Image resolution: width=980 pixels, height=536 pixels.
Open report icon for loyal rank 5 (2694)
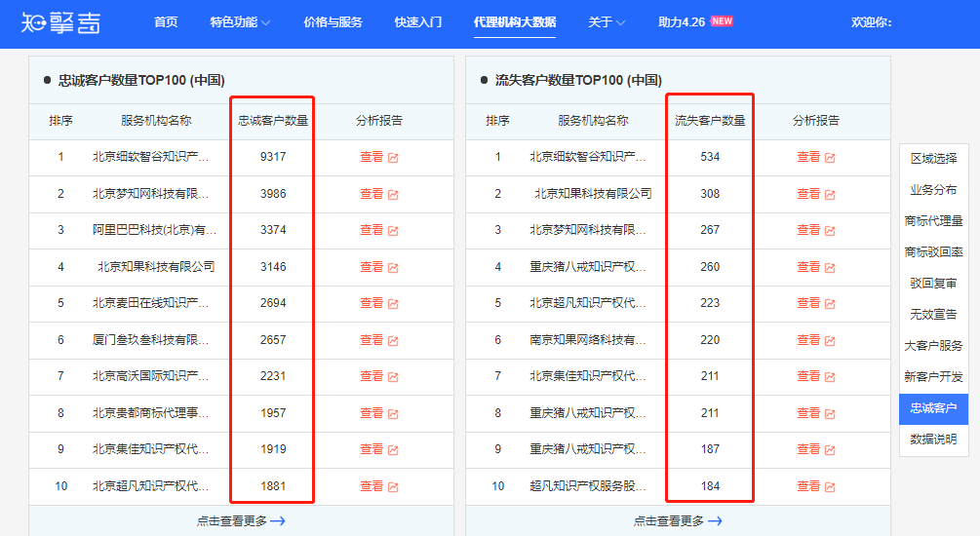tap(393, 304)
